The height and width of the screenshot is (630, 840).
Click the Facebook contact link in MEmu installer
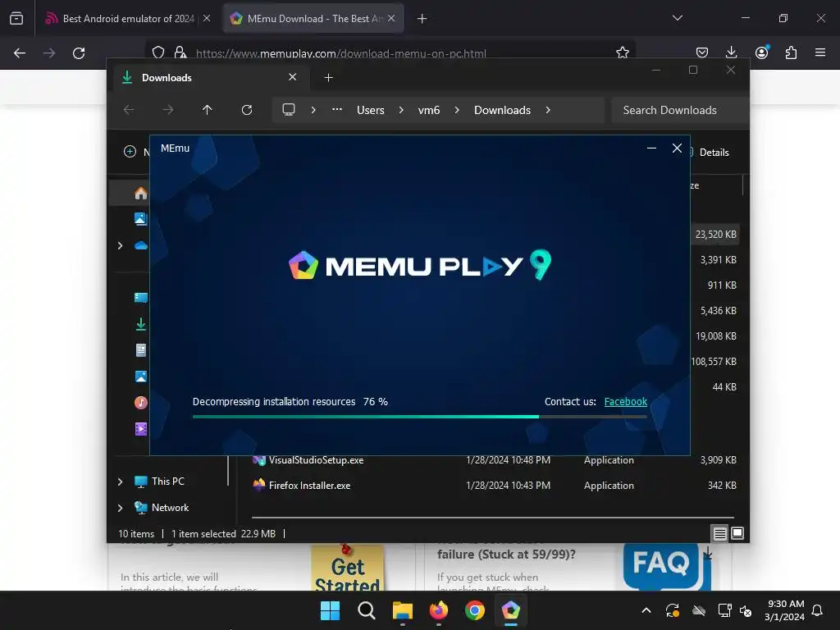coord(625,402)
